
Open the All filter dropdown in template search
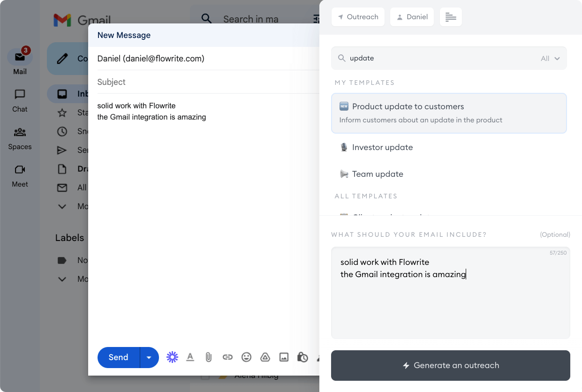point(551,59)
